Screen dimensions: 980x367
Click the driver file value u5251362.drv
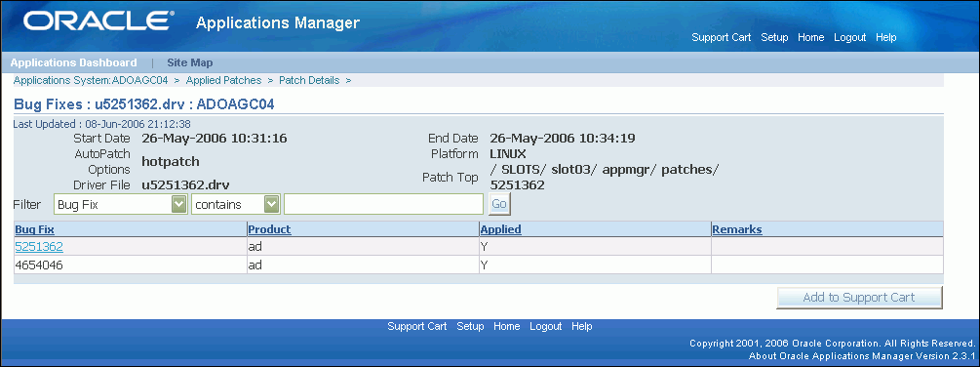click(185, 185)
